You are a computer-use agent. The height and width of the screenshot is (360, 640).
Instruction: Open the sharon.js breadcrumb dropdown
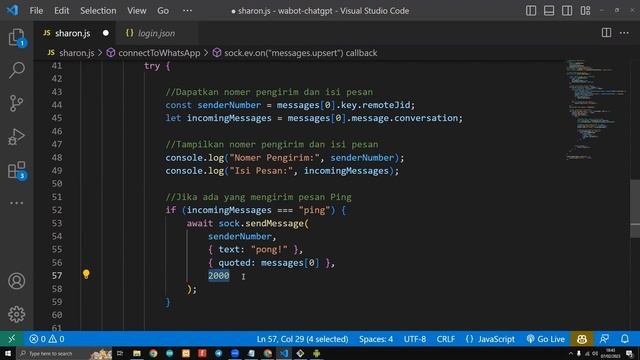(x=71, y=53)
